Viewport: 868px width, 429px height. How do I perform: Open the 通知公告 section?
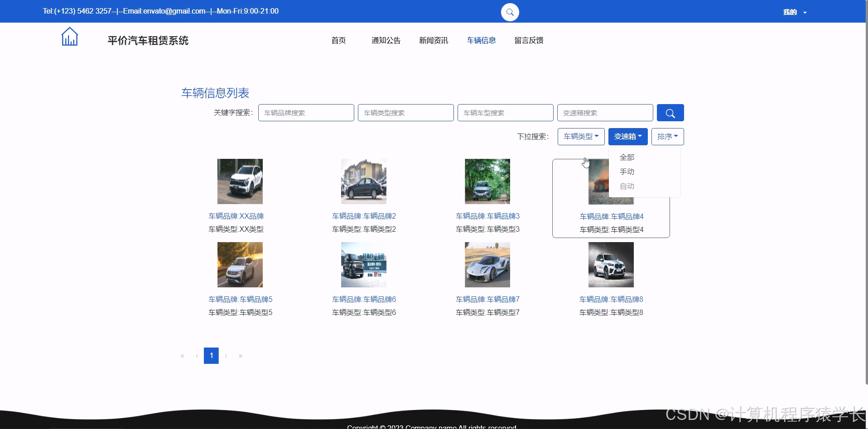[x=386, y=40]
